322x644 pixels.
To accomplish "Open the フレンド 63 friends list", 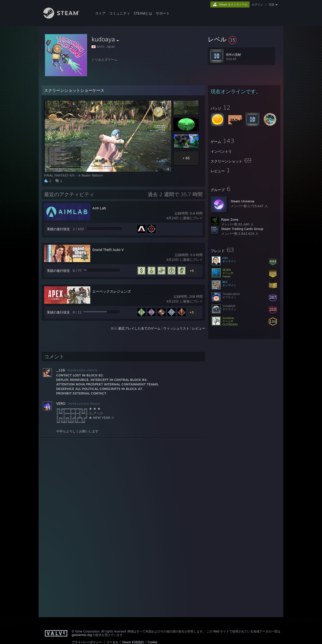I will click(222, 250).
